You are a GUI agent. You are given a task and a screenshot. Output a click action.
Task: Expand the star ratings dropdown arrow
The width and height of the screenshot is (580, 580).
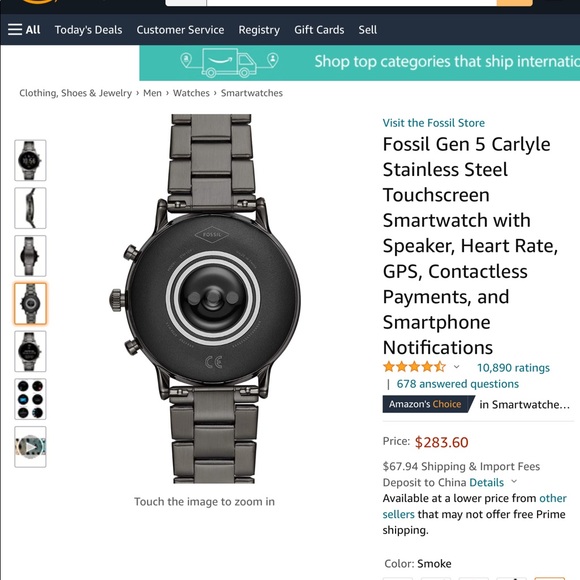[x=456, y=367]
